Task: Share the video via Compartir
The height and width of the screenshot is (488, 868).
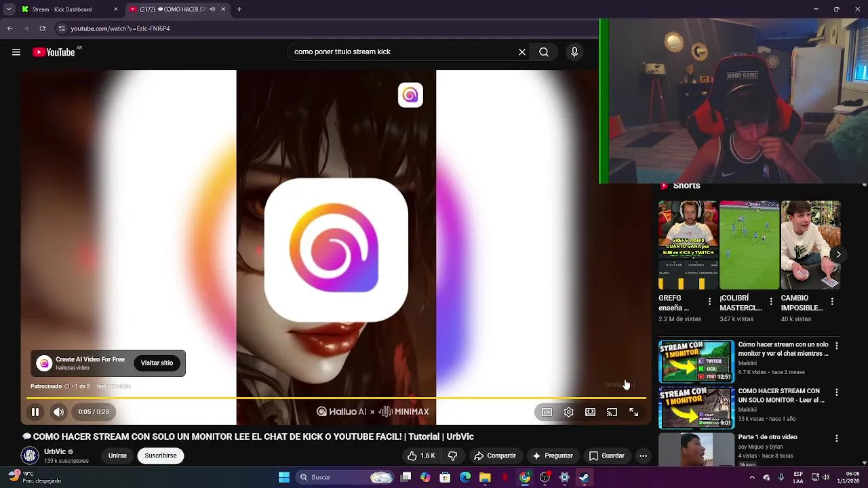Action: 494,455
